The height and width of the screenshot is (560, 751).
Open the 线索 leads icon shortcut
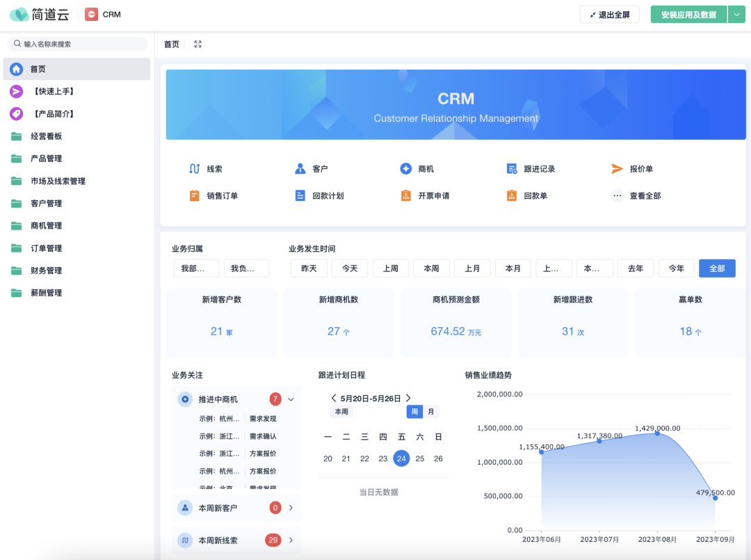[x=195, y=169]
